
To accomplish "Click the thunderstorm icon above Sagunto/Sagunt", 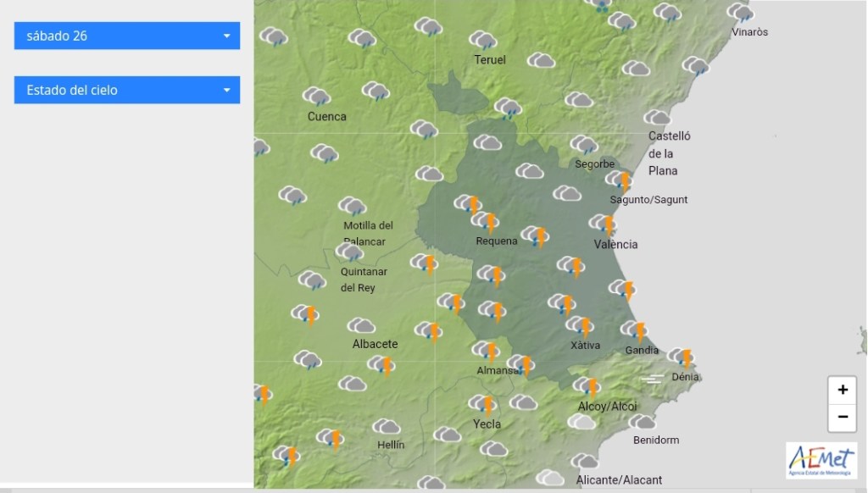I will point(620,180).
